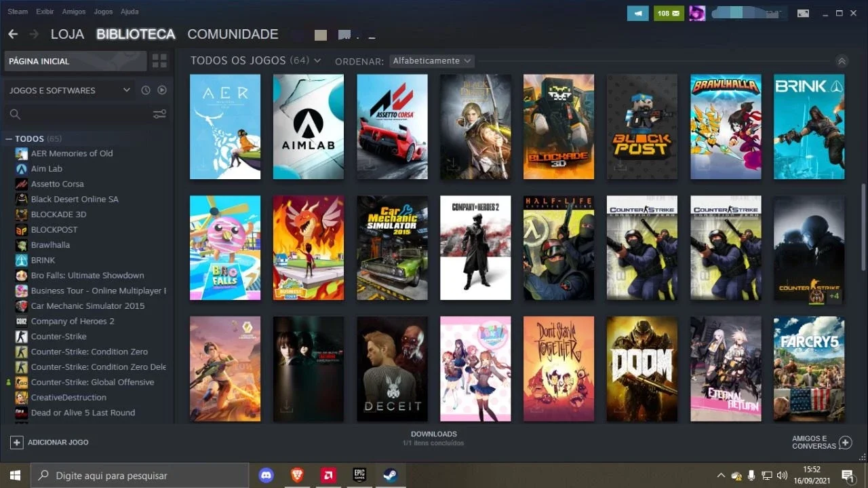Open the Exibir menu

[45, 12]
